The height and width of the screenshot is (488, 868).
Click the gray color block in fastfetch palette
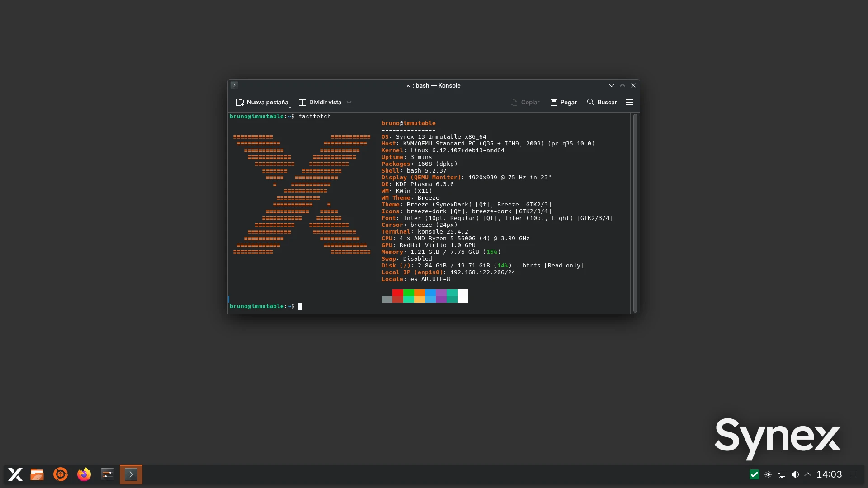(x=387, y=299)
